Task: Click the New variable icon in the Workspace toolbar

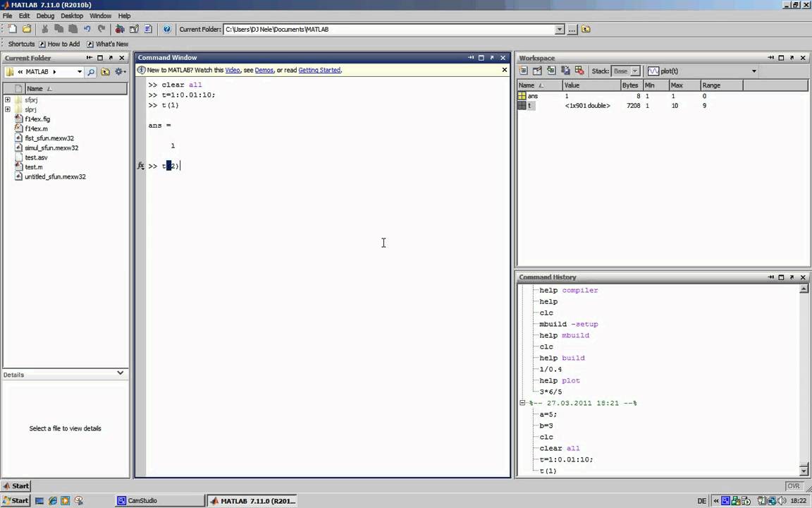Action: pyautogui.click(x=523, y=71)
